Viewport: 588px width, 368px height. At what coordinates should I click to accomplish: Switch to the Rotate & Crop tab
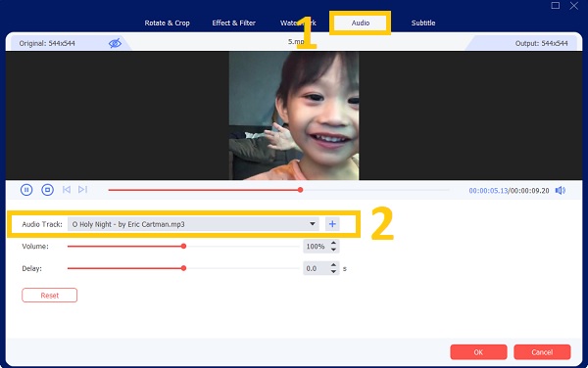point(168,23)
